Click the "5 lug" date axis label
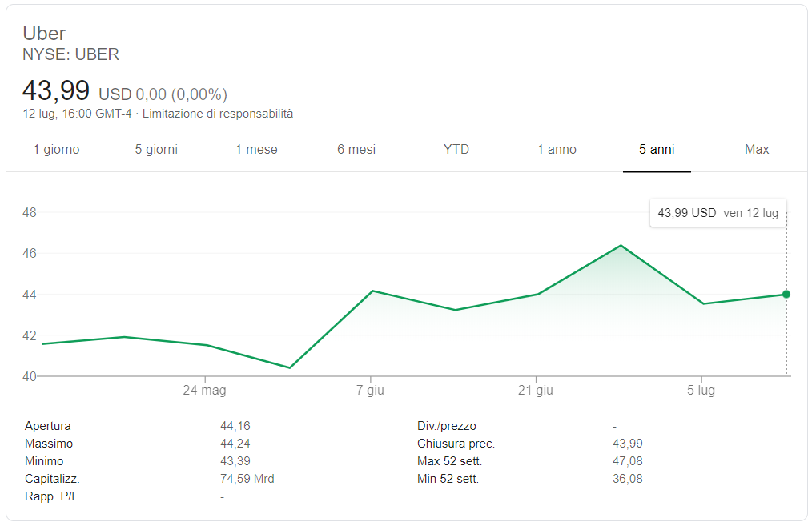 pyautogui.click(x=701, y=391)
